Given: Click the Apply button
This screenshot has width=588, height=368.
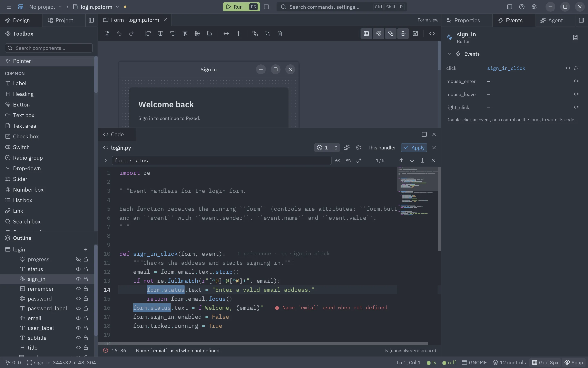Looking at the screenshot, I should [414, 148].
